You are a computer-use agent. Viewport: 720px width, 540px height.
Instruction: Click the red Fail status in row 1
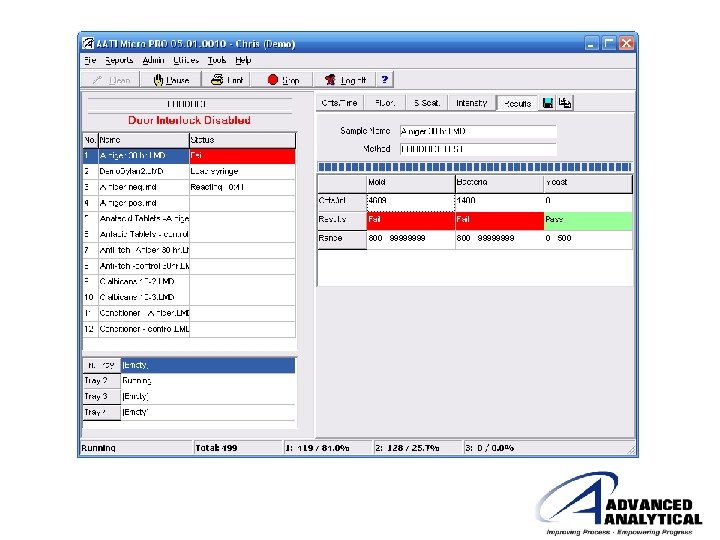pyautogui.click(x=242, y=156)
